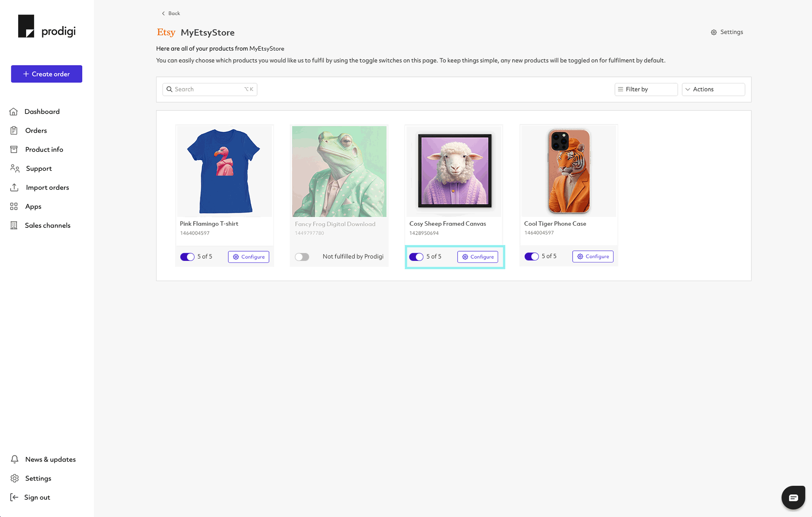Click the Support icon
812x517 pixels.
pyautogui.click(x=15, y=169)
